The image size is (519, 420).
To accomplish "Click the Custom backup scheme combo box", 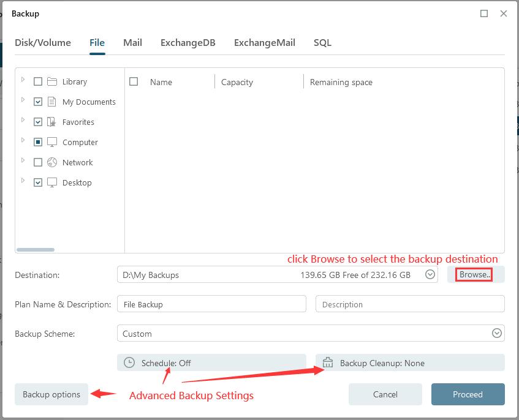I will 311,333.
